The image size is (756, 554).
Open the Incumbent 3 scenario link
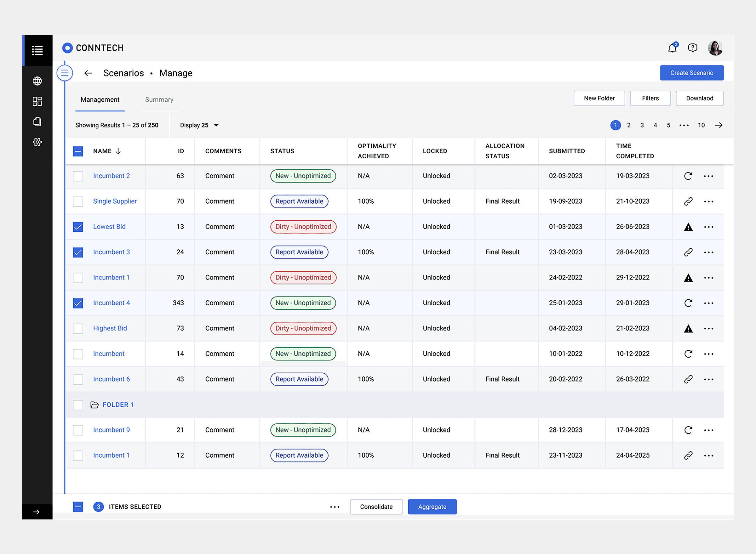pos(111,252)
